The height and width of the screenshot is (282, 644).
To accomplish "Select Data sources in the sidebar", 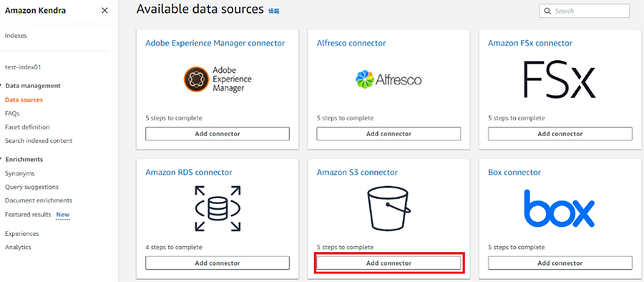I will coord(24,100).
